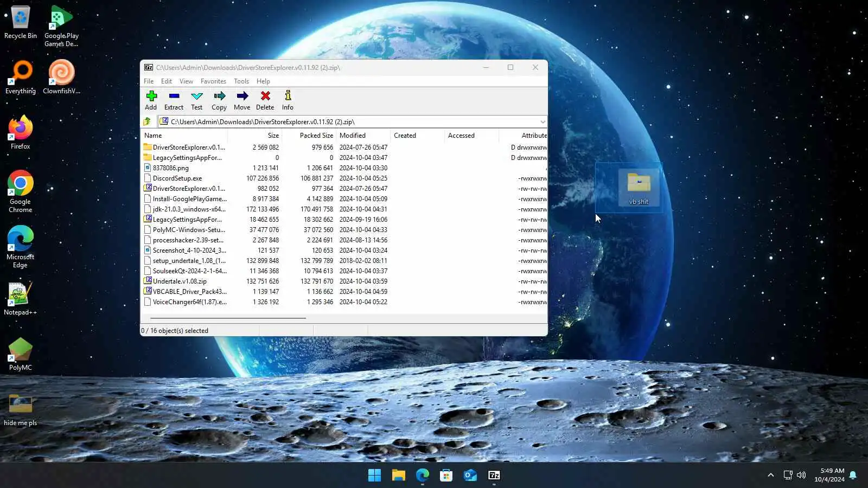Screen dimensions: 868x488
Task: Launch Firefox from the desktop
Action: pyautogui.click(x=21, y=132)
